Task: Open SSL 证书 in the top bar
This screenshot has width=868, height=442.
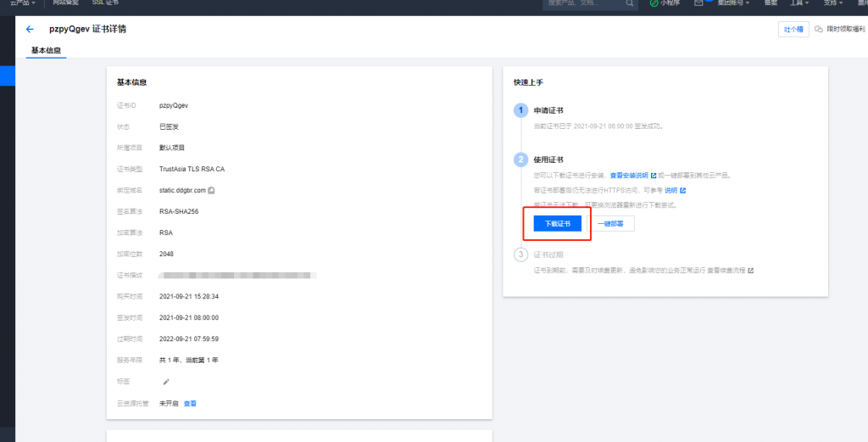Action: pyautogui.click(x=105, y=3)
